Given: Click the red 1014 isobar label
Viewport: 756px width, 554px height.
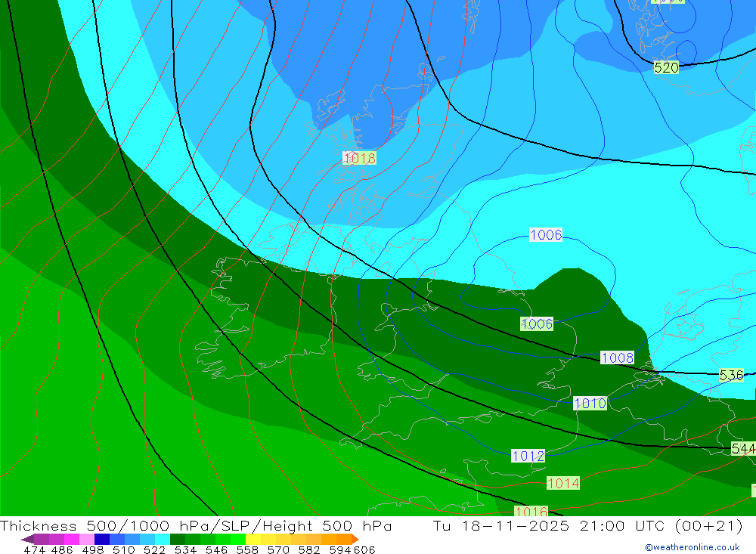Looking at the screenshot, I should point(563,483).
